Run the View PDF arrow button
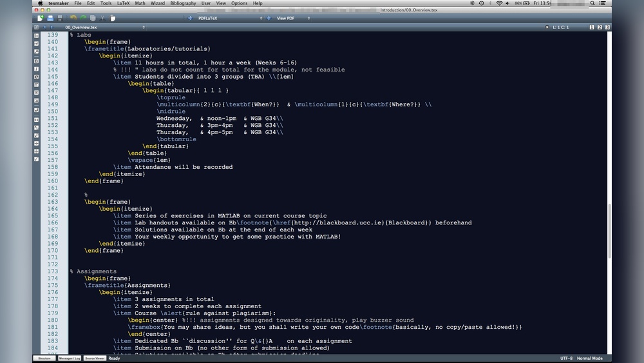This screenshot has width=644, height=363. 269,18
